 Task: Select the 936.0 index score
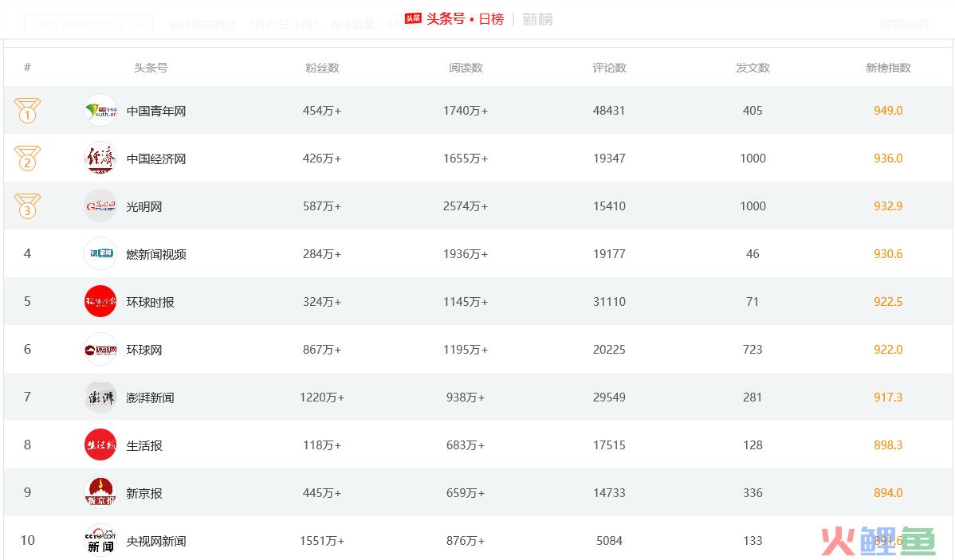pos(888,159)
